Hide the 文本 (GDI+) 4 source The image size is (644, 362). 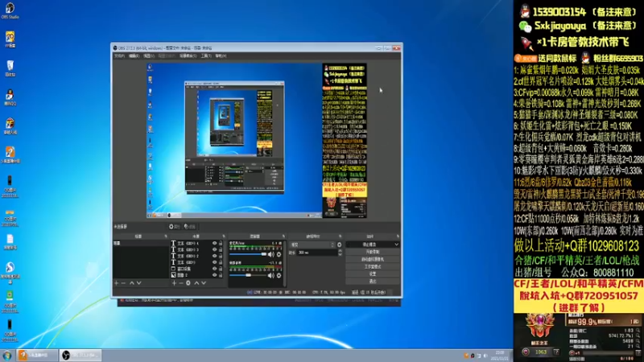(214, 244)
